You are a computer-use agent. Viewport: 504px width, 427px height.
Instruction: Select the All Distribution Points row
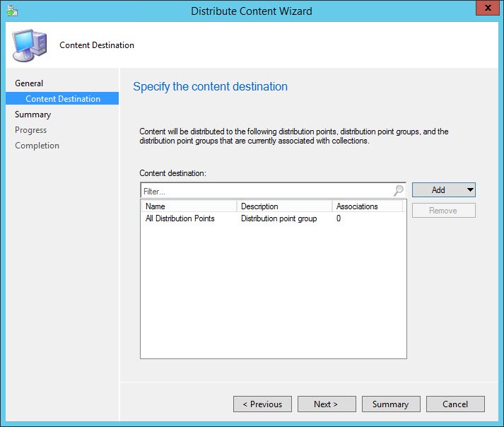(180, 218)
